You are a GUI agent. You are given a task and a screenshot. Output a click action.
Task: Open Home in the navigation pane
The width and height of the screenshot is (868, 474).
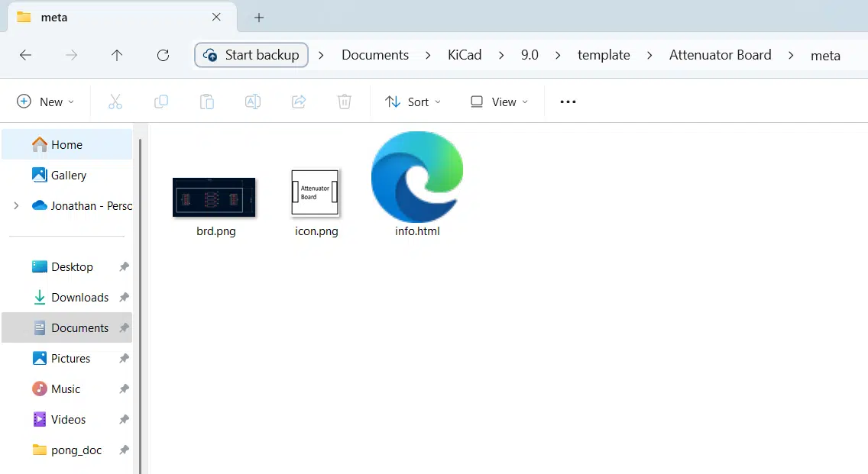pyautogui.click(x=67, y=144)
